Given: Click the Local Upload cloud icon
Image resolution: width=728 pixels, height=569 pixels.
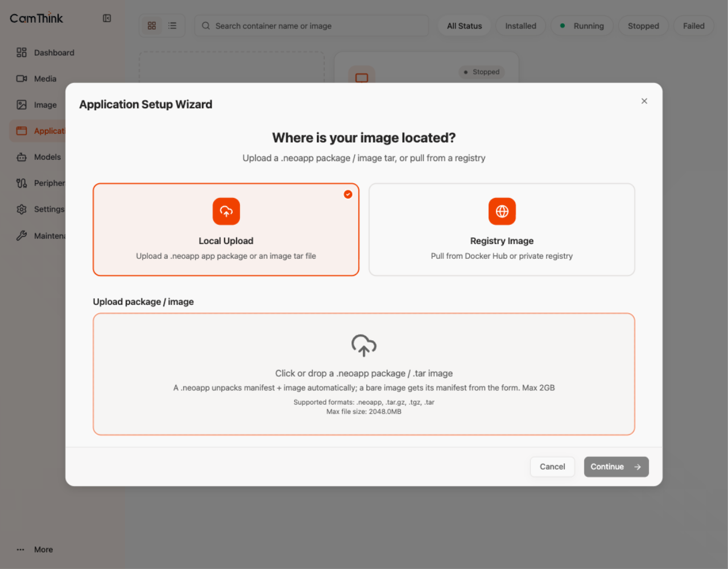Looking at the screenshot, I should coord(226,212).
